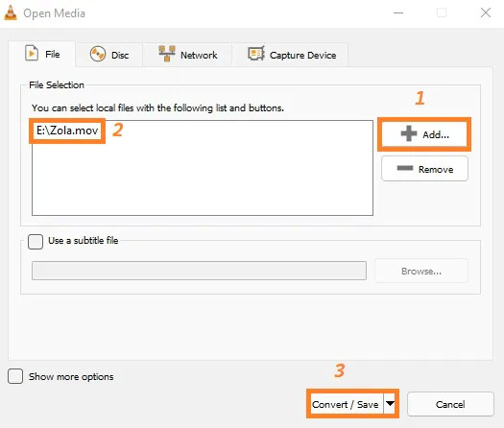Click the Add... file button
Viewport: 504px width, 428px height.
point(424,134)
